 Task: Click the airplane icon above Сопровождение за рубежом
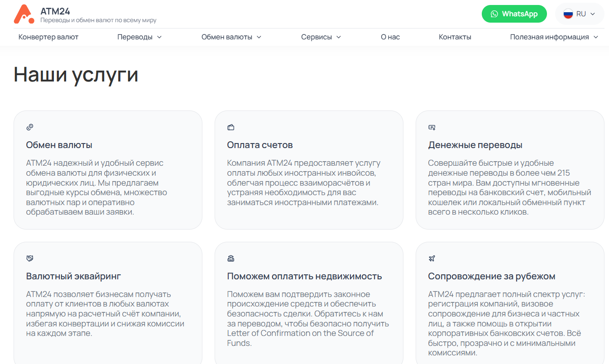click(432, 259)
